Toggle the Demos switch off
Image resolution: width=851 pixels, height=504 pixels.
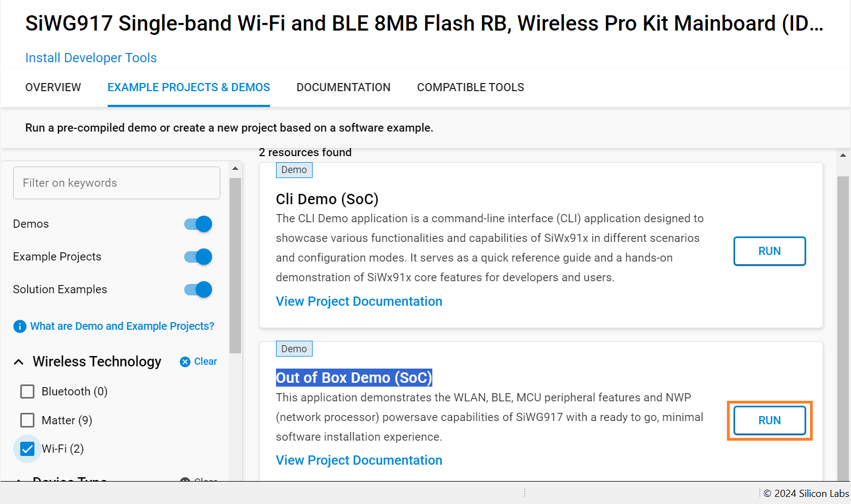[198, 224]
